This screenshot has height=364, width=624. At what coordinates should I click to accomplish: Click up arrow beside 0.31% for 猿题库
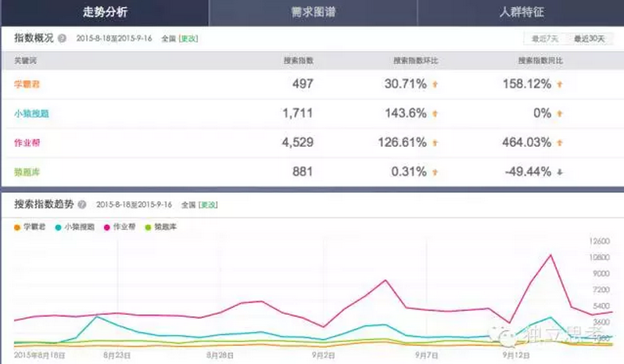pos(435,173)
